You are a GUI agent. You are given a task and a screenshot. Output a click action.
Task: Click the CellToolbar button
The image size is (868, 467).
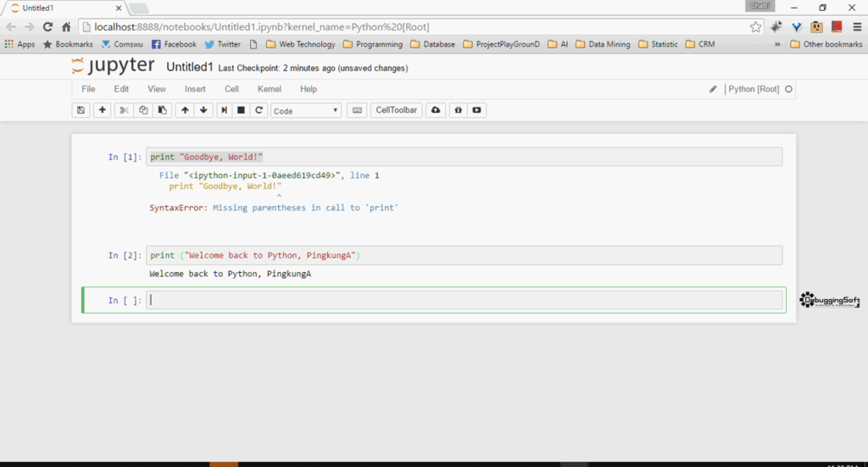pyautogui.click(x=397, y=110)
